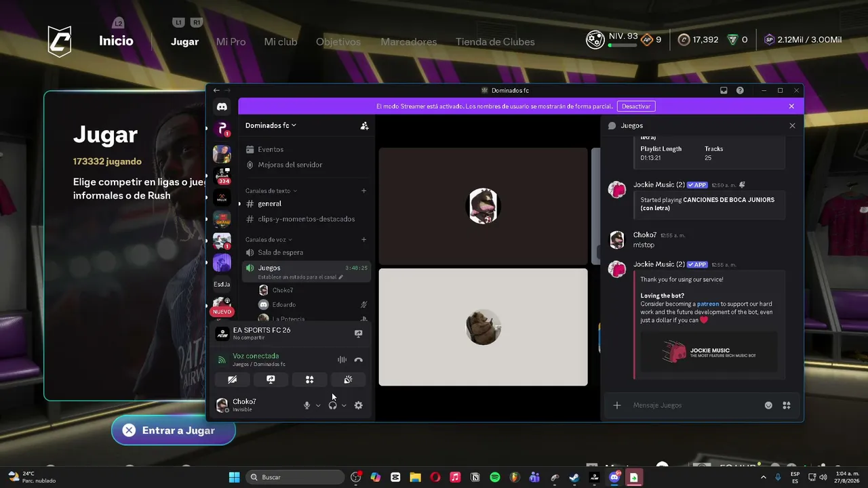
Task: Open emoji picker in message bar
Action: pyautogui.click(x=768, y=405)
